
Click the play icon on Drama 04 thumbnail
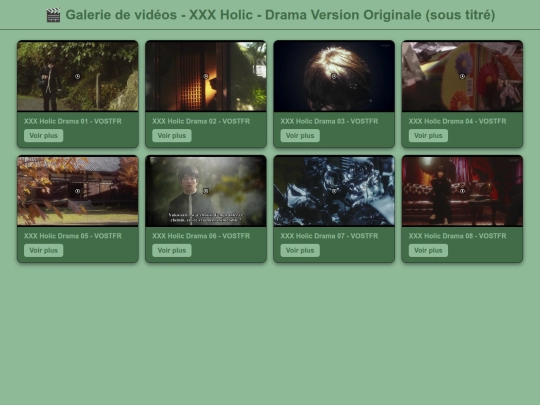coord(462,76)
